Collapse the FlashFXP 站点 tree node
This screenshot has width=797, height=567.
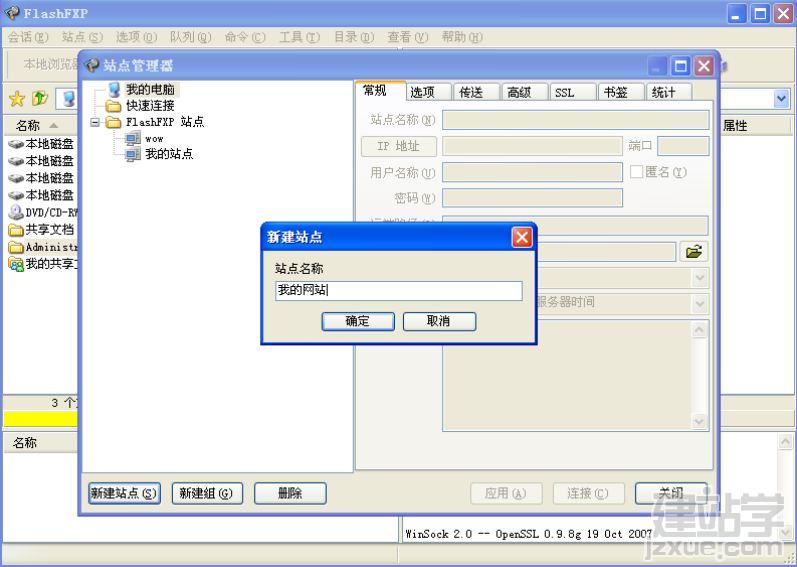coord(95,122)
